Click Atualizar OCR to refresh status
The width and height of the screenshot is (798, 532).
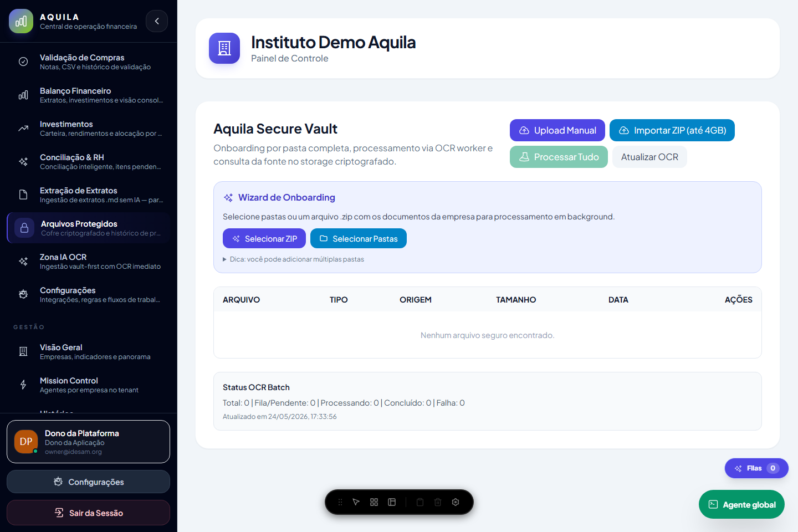coord(649,157)
